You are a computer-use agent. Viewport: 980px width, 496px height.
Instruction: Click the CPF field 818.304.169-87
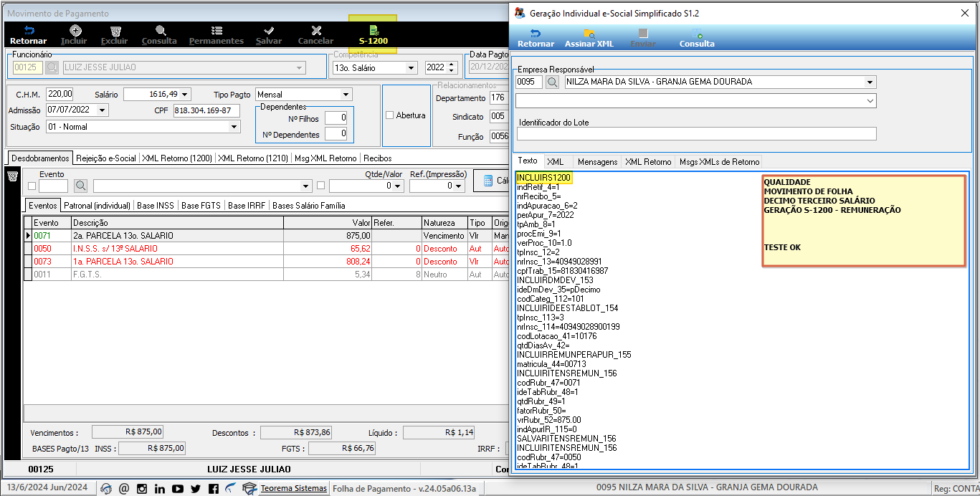click(x=206, y=110)
